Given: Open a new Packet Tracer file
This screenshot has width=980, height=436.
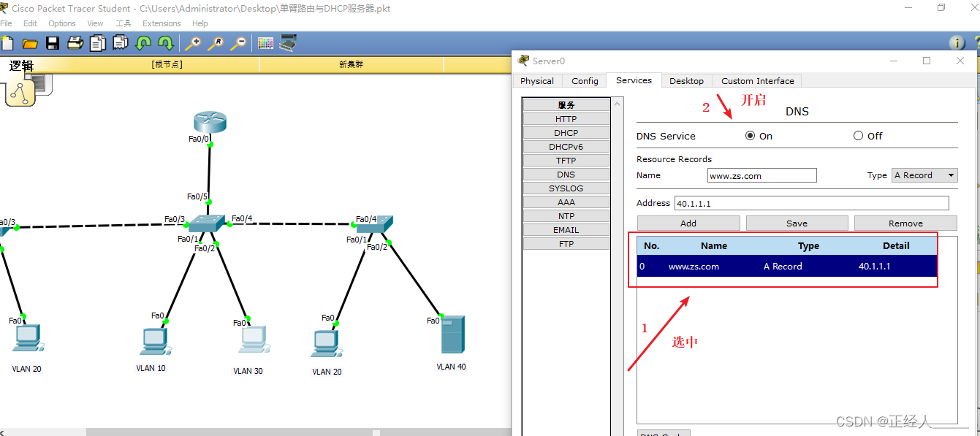Looking at the screenshot, I should tap(7, 42).
